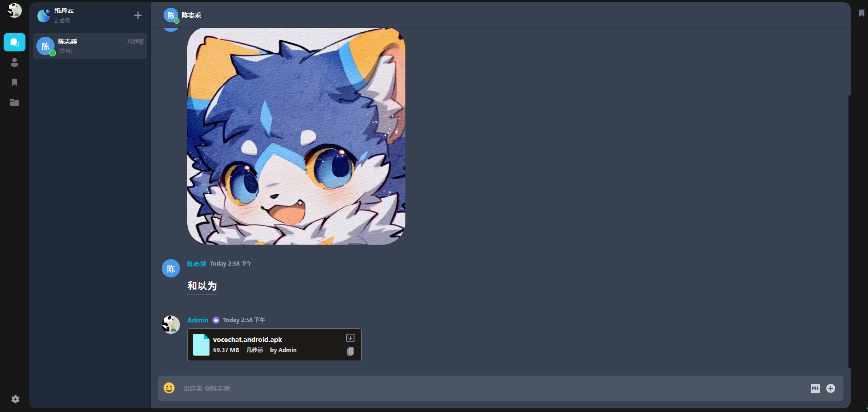Screen dimensions: 868x412
Task: Toggle markdown input mode
Action: (815, 388)
